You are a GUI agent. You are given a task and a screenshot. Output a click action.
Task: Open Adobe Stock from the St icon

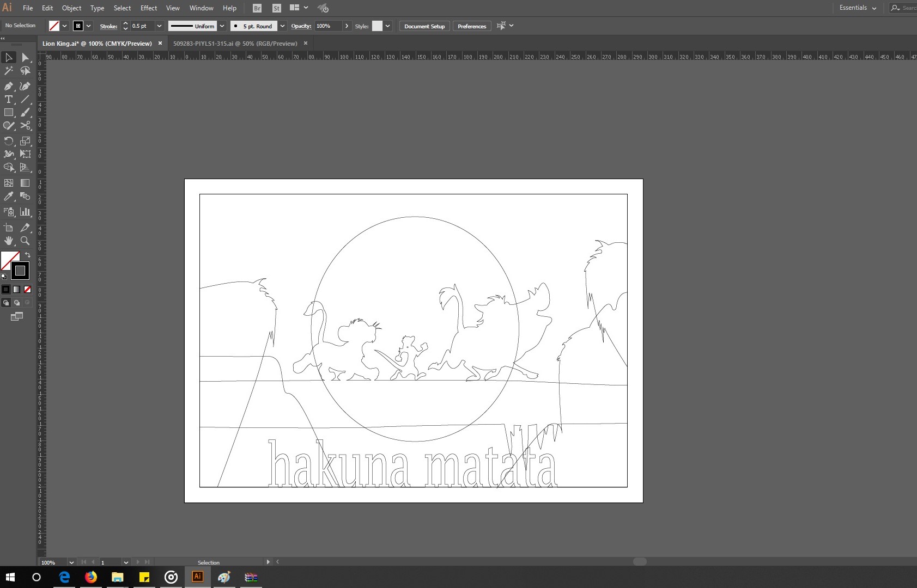[x=276, y=8]
